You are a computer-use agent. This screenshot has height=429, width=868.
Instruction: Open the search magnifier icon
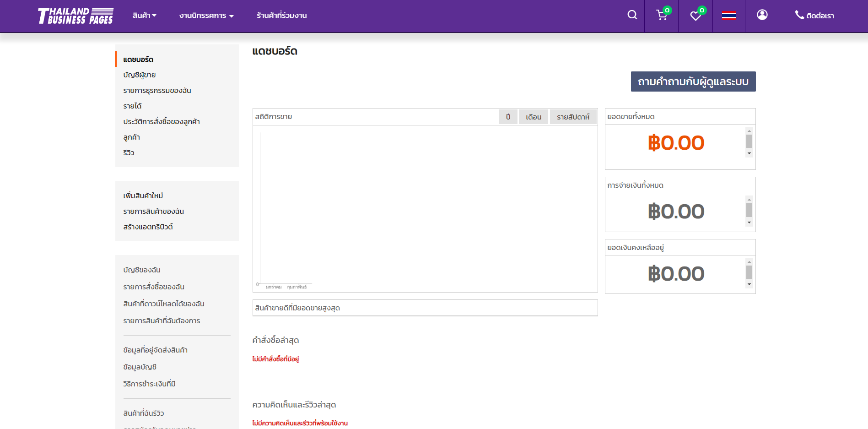click(632, 15)
